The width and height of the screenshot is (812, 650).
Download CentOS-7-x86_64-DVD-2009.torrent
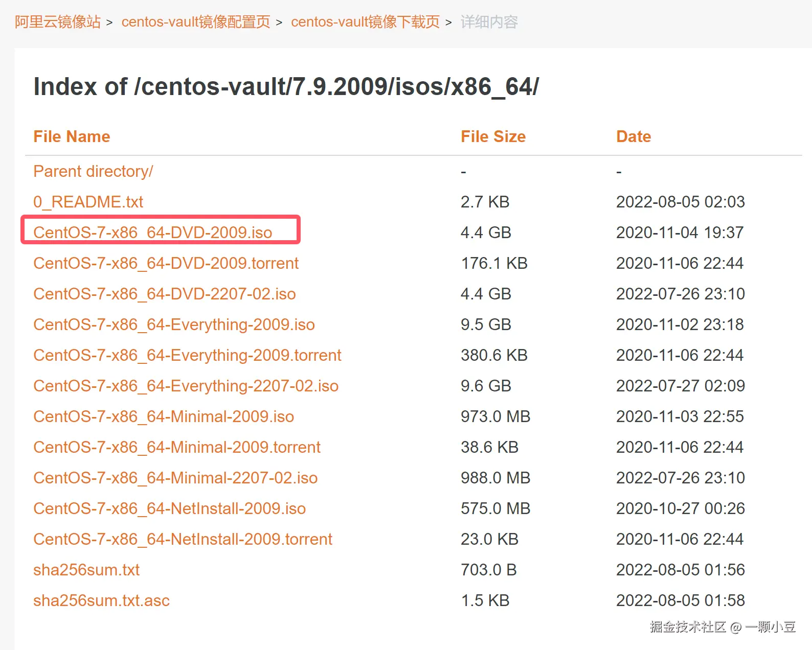tap(166, 263)
